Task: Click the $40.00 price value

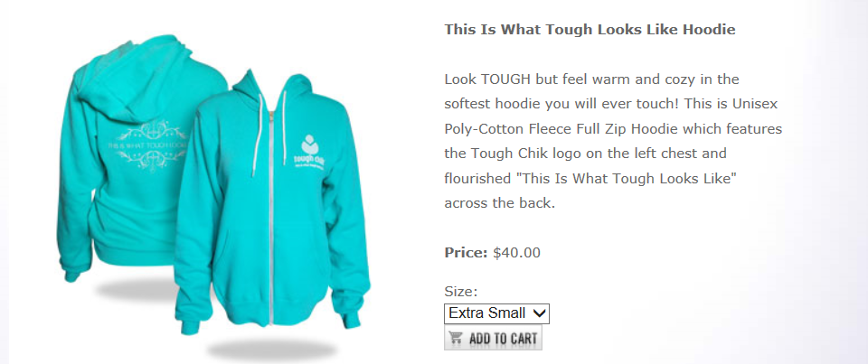Action: click(516, 253)
